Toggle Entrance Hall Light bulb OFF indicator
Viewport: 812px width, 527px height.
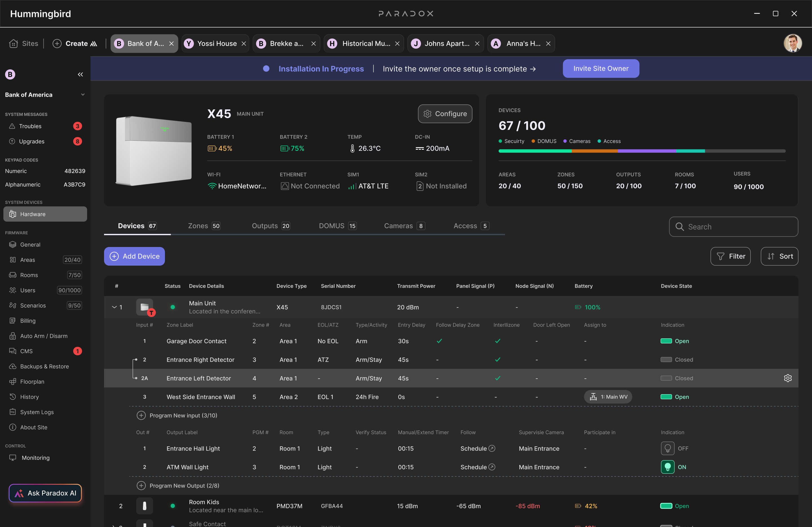point(667,449)
